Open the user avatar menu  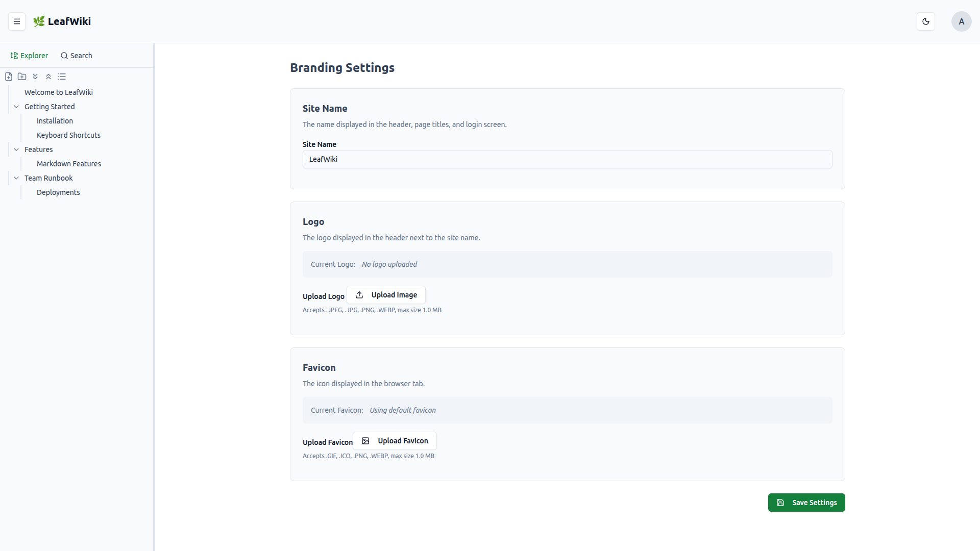tap(961, 21)
